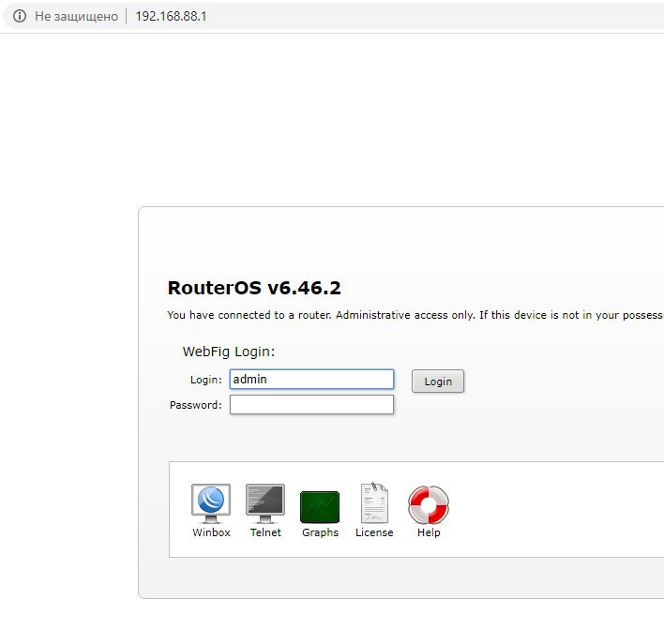Click the site info icon in address bar
Screen dimensions: 664x644
tap(20, 16)
